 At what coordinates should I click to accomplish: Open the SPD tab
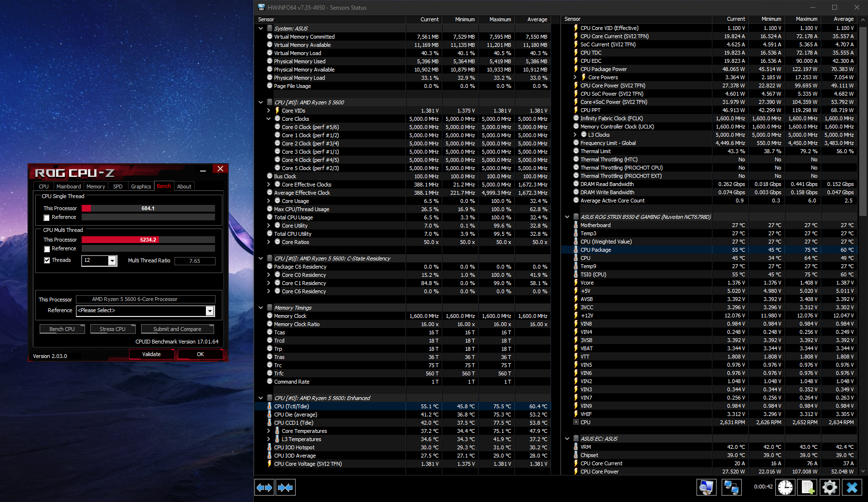pos(118,186)
